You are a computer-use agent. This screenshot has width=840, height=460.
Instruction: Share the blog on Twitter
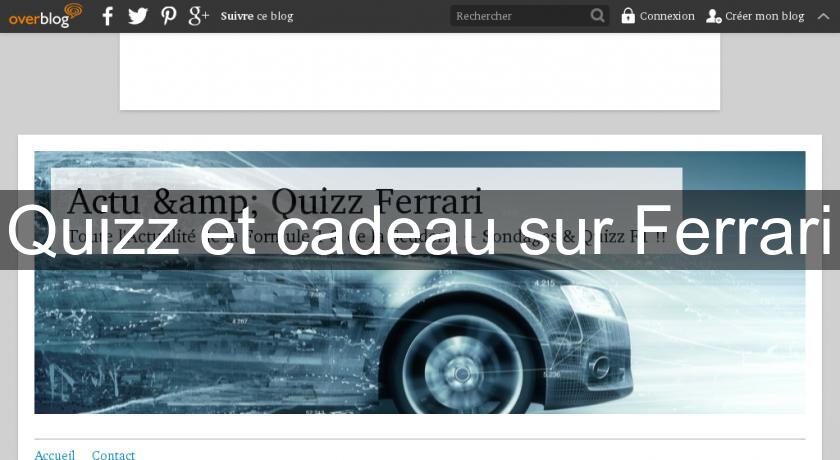pos(138,16)
